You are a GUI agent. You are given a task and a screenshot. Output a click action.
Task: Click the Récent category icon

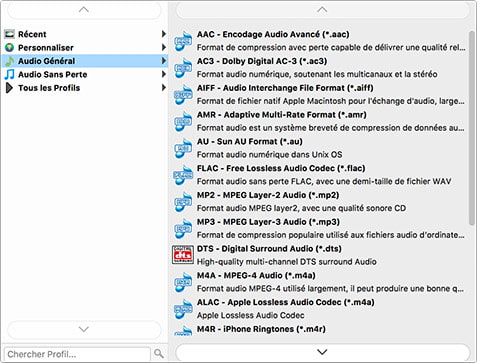point(9,34)
